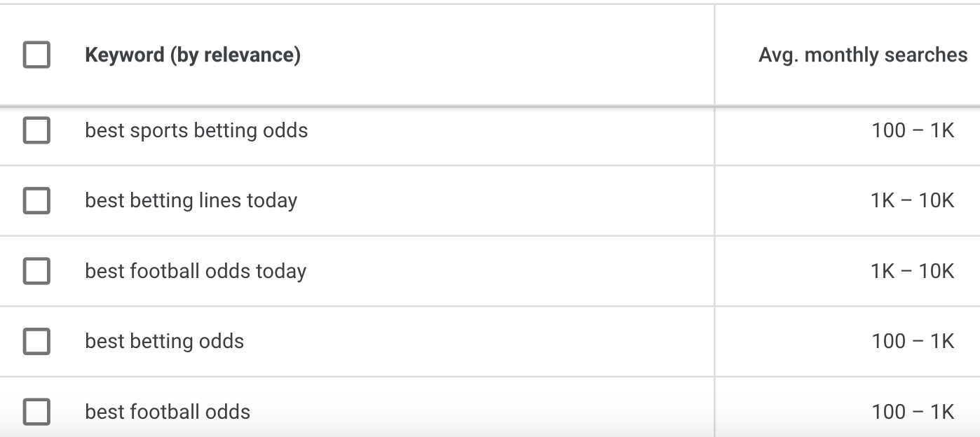This screenshot has height=437, width=980.
Task: Open the keyword best betting lines today
Action: pyautogui.click(x=191, y=201)
